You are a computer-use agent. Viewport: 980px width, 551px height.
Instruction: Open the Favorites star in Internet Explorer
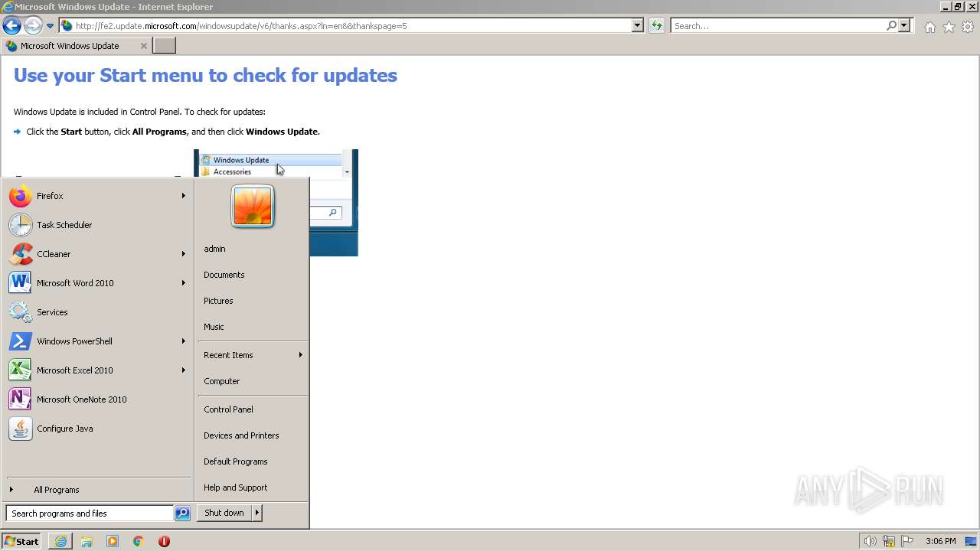949,27
